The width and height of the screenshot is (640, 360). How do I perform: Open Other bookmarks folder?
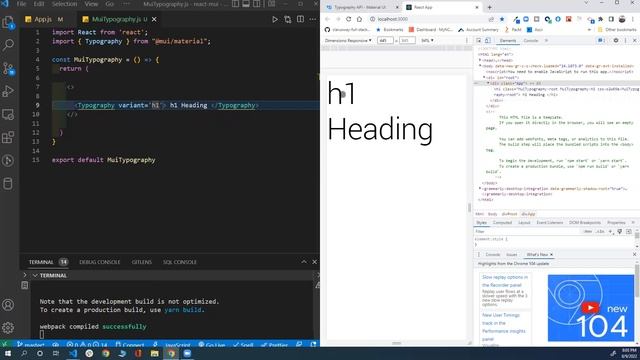pyautogui.click(x=617, y=29)
